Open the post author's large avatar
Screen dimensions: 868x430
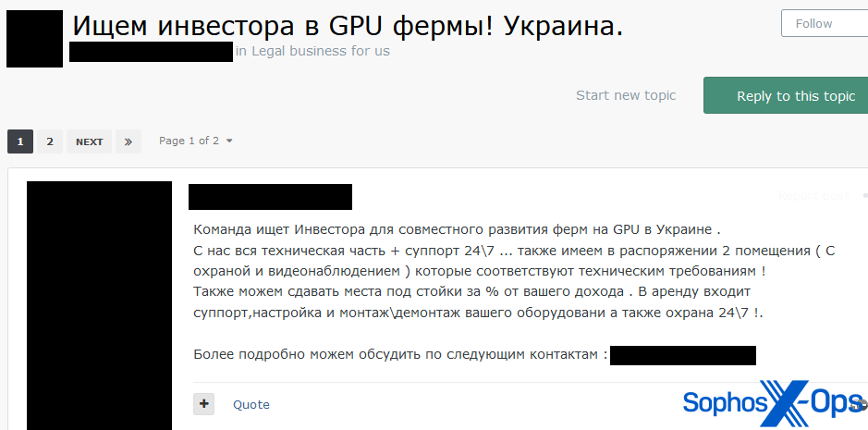click(99, 305)
